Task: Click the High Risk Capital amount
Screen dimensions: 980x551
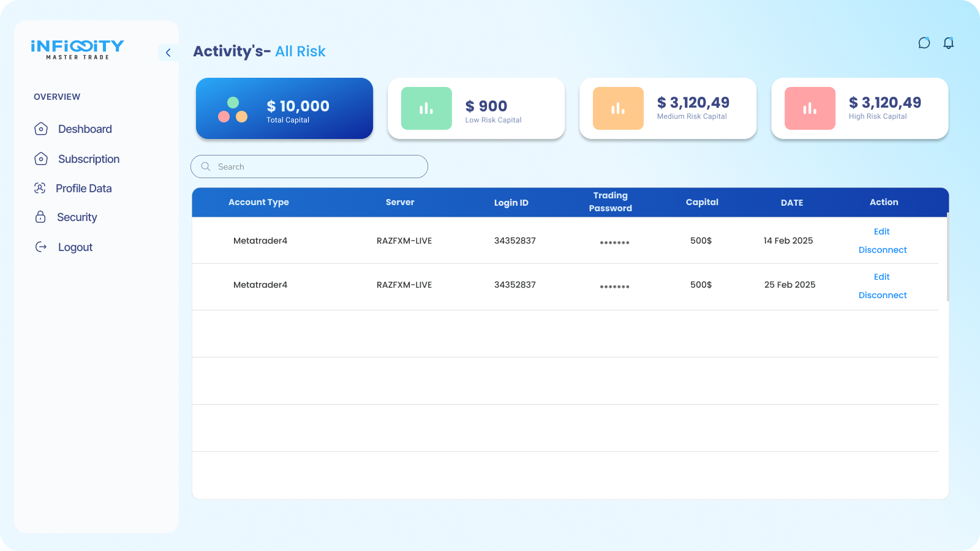Action: click(885, 102)
